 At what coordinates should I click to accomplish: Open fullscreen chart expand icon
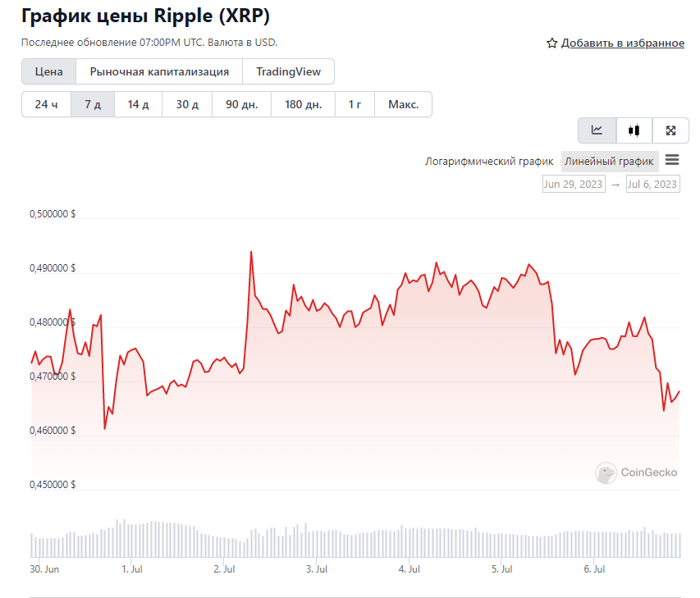670,130
